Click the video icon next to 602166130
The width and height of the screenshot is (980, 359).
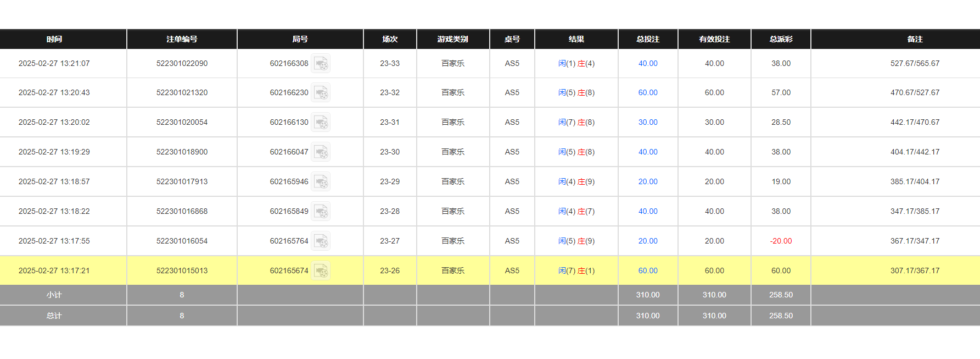321,123
